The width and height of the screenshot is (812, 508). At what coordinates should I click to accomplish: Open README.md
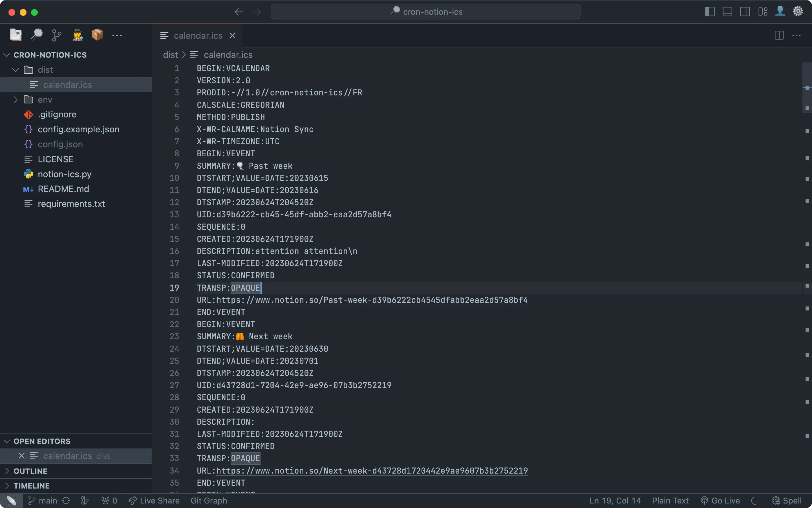pyautogui.click(x=76, y=189)
